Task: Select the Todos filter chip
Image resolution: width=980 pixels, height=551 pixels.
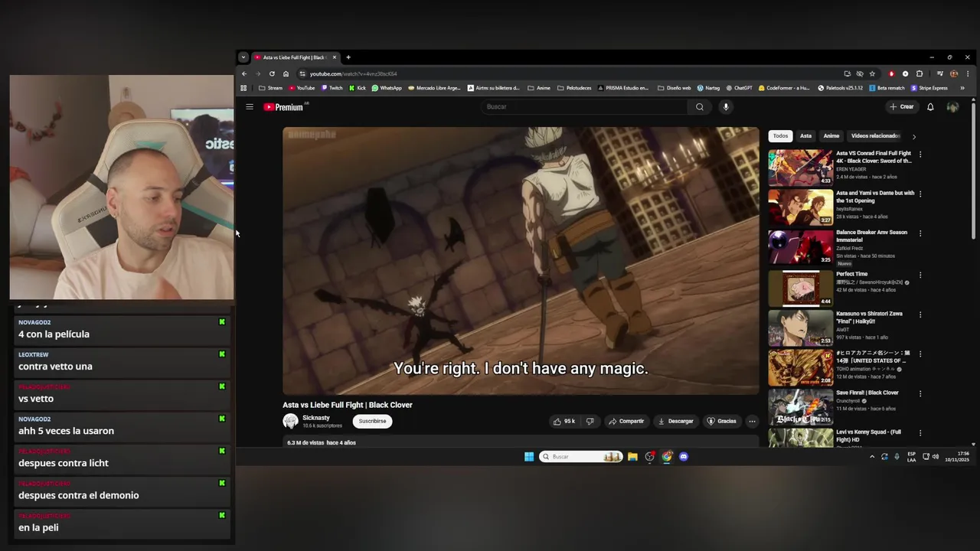Action: point(780,136)
